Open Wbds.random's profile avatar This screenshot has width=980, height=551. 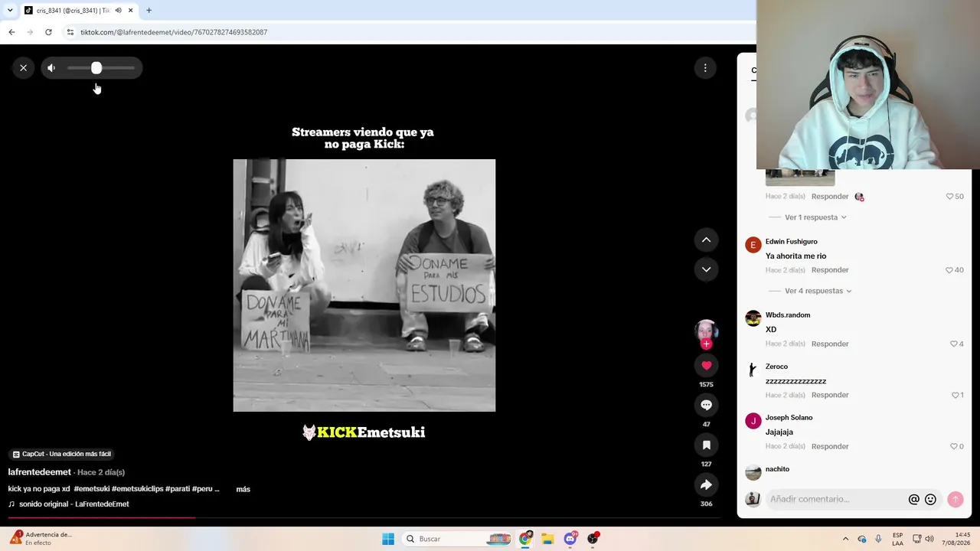pos(753,318)
